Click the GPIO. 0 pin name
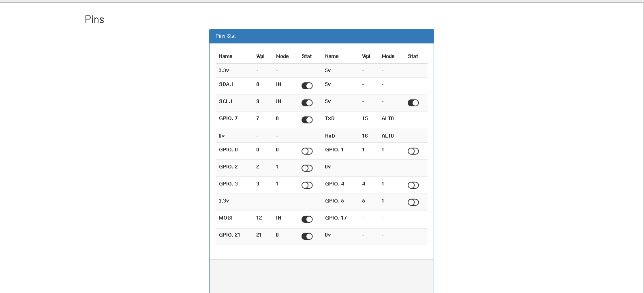This screenshot has width=644, height=293. (x=228, y=150)
